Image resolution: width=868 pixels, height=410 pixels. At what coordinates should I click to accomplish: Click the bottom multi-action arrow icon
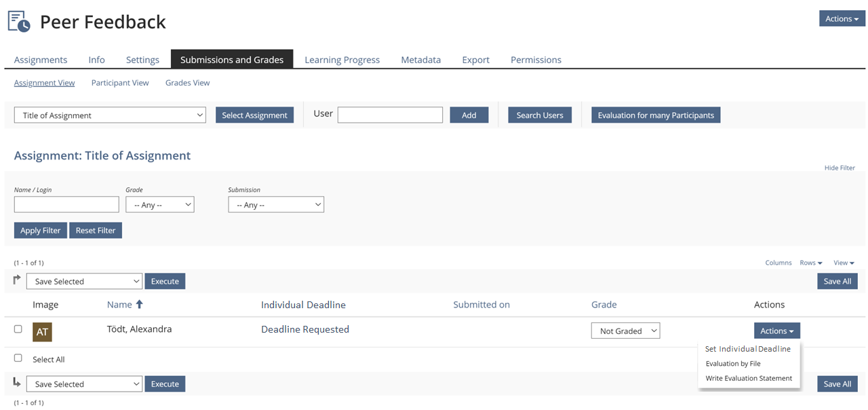tap(18, 383)
